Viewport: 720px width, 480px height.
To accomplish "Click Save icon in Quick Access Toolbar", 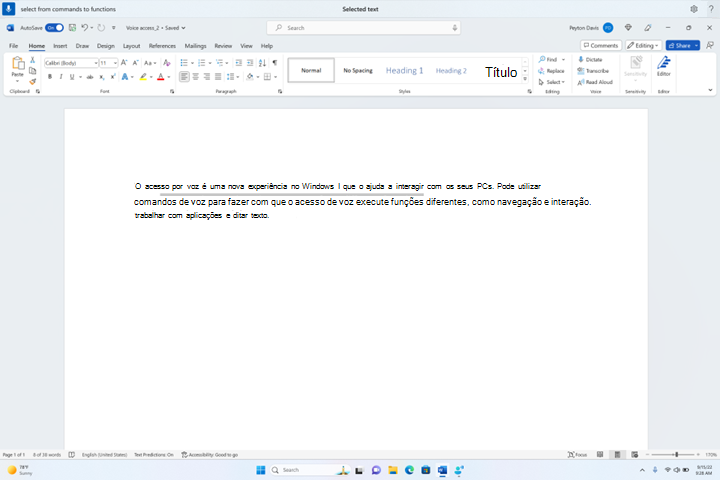I will click(x=73, y=28).
